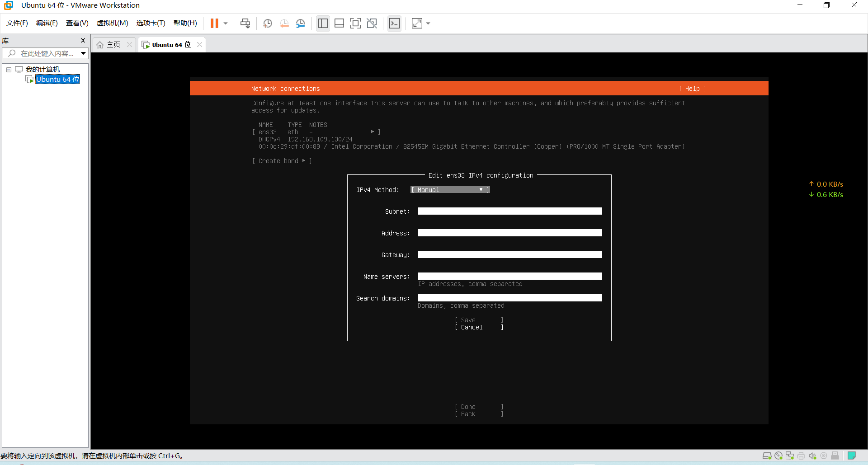Open the teal message log icon
868x465 pixels.
(x=852, y=456)
